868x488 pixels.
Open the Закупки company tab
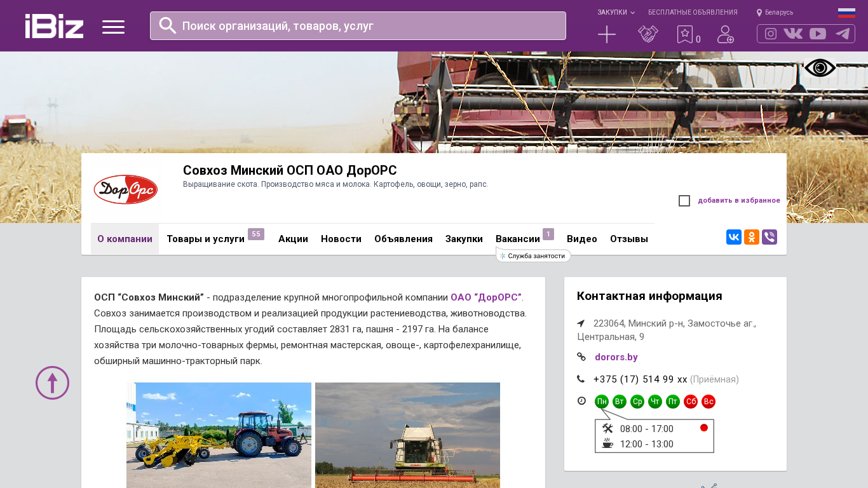(x=464, y=239)
